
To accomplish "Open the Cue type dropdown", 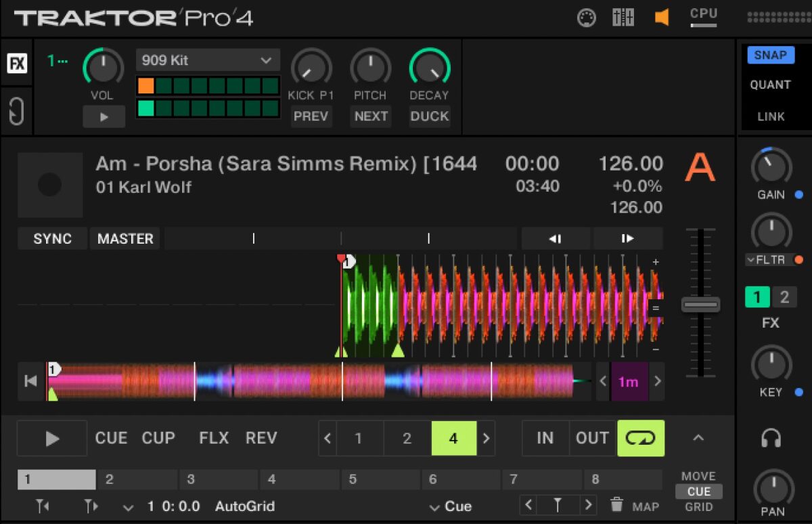I will click(451, 506).
